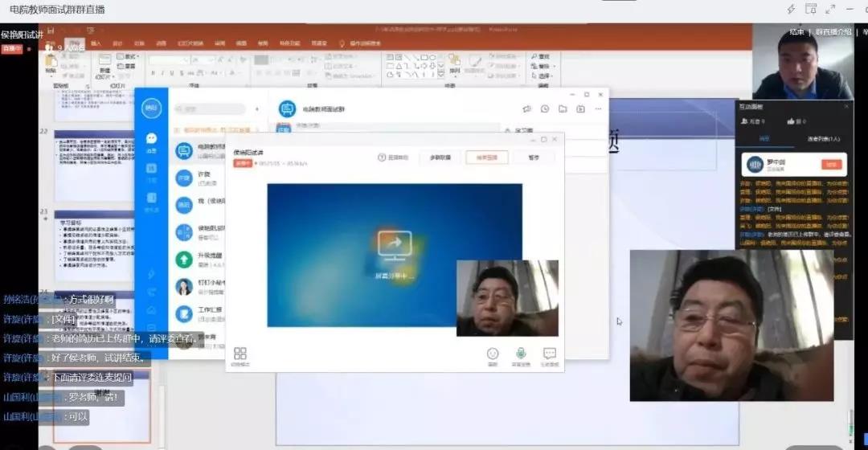Open the font name combo box
Image resolution: width=868 pixels, height=450 pixels.
(x=168, y=59)
